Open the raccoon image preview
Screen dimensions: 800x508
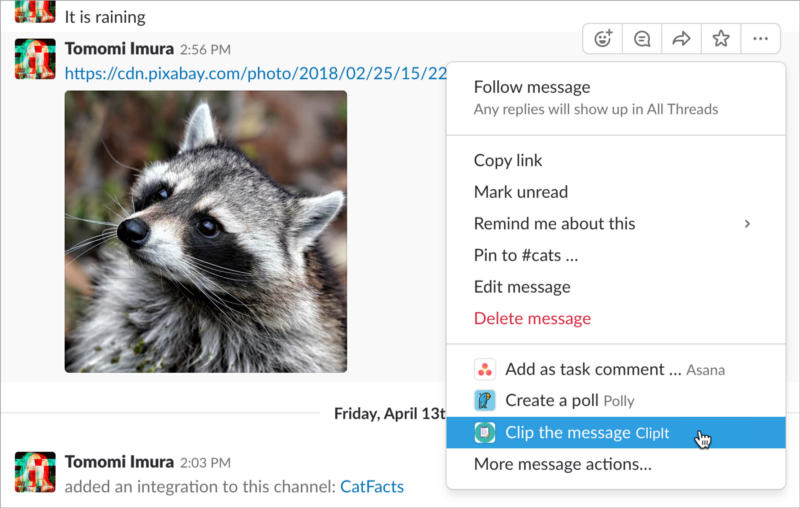click(206, 231)
